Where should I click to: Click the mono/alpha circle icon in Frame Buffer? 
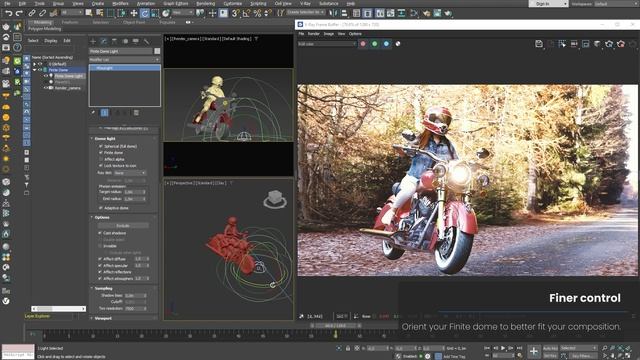pos(398,44)
